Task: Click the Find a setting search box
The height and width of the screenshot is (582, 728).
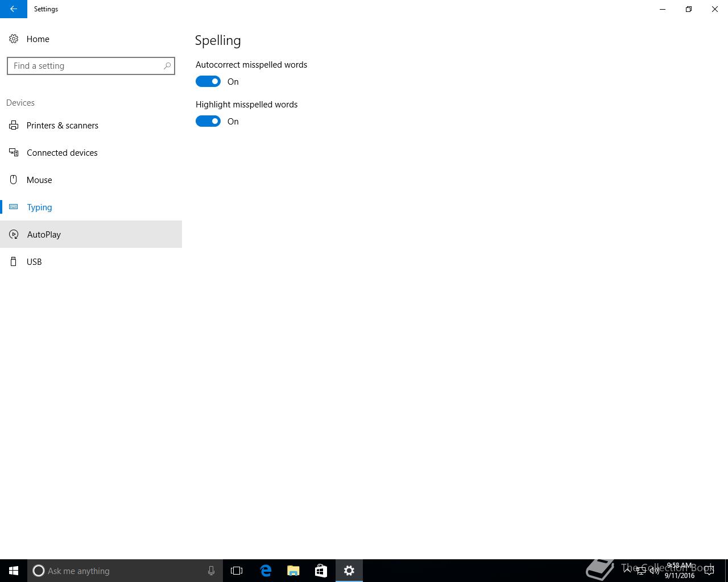Action: (x=91, y=66)
